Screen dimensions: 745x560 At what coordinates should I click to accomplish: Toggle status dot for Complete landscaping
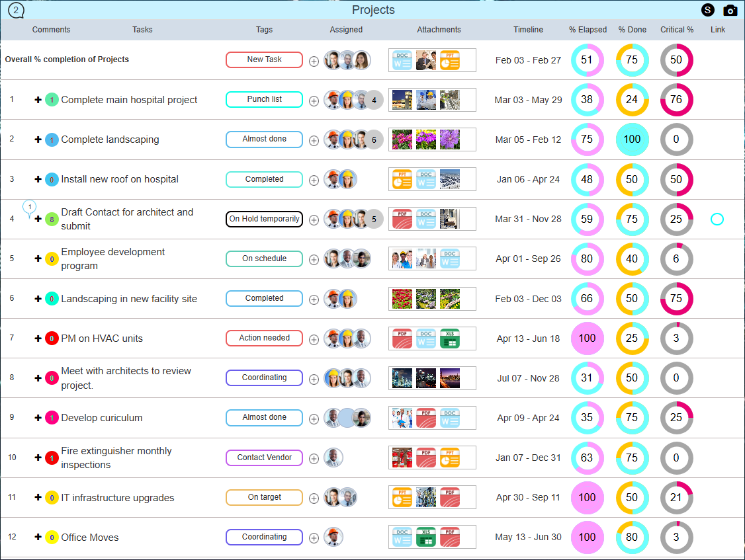point(52,140)
